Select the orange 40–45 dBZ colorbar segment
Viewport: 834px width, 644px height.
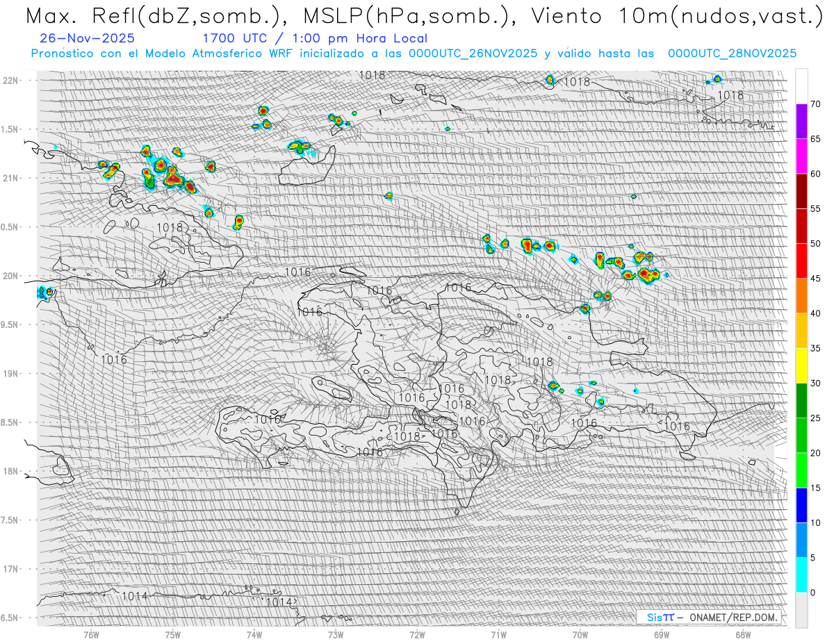click(x=801, y=296)
